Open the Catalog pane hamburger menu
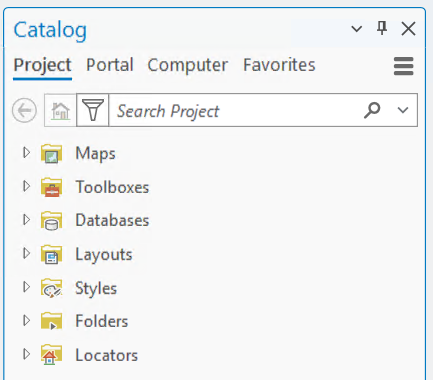The width and height of the screenshot is (433, 380). click(403, 66)
